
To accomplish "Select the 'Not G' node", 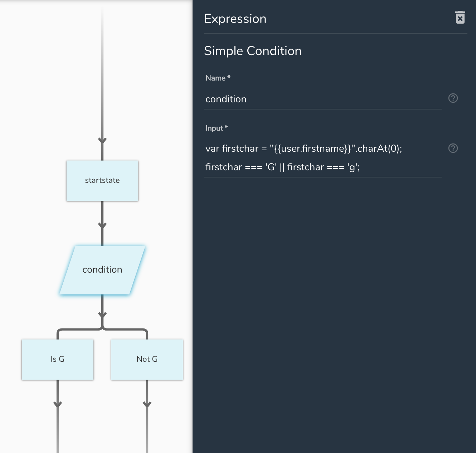I will (147, 359).
